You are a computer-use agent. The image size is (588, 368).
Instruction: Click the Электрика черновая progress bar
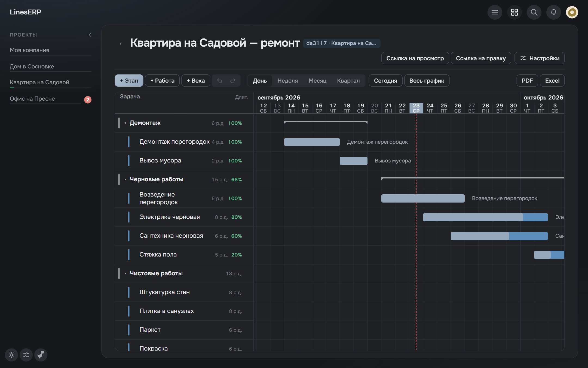[x=485, y=217]
